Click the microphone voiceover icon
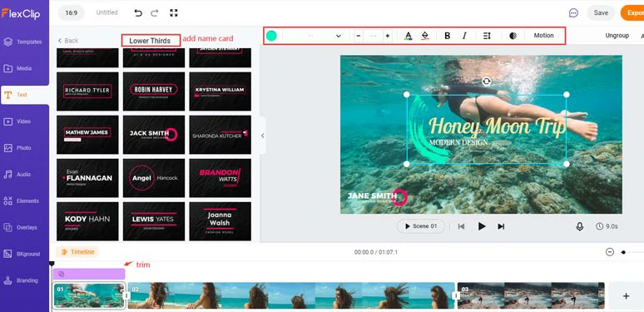This screenshot has height=312, width=644. click(x=580, y=226)
